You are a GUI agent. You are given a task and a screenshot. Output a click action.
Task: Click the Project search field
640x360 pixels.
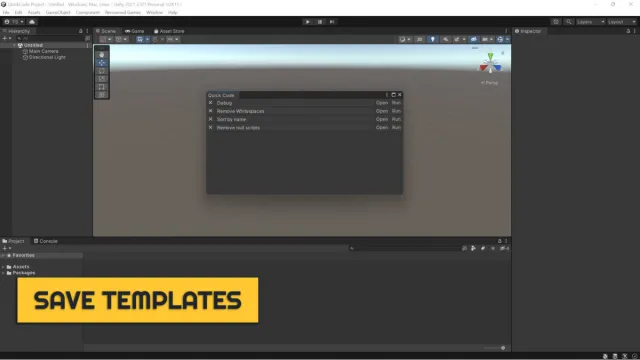point(404,248)
